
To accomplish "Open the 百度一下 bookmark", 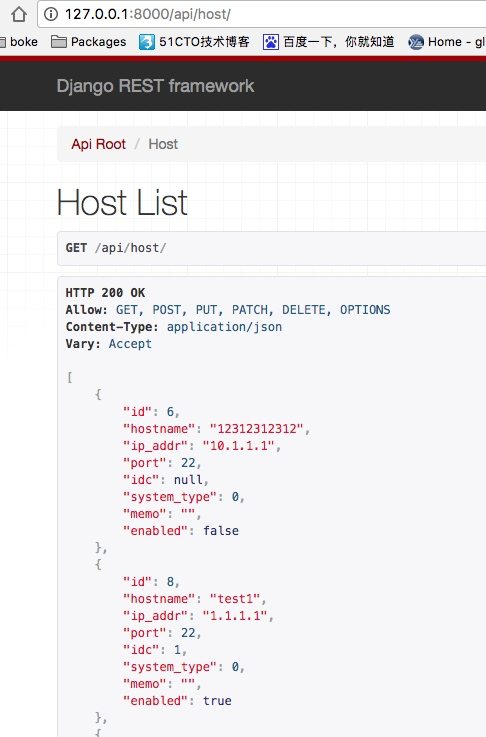I will pyautogui.click(x=329, y=42).
